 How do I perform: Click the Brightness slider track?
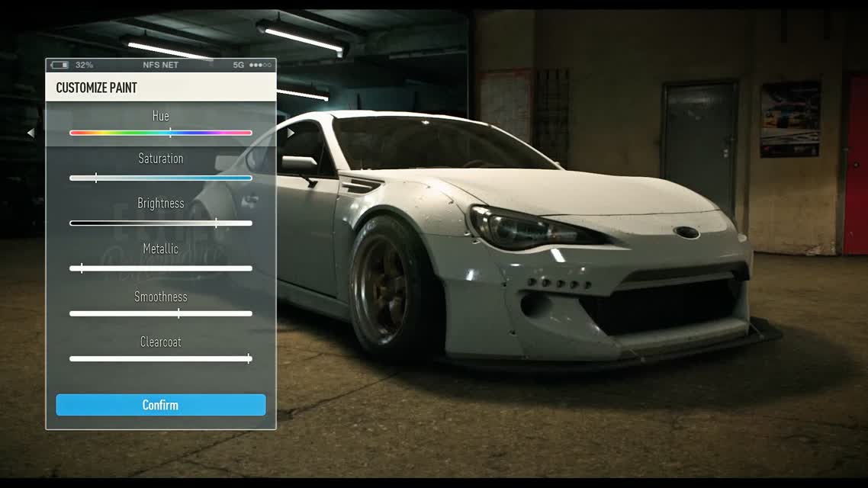click(160, 223)
